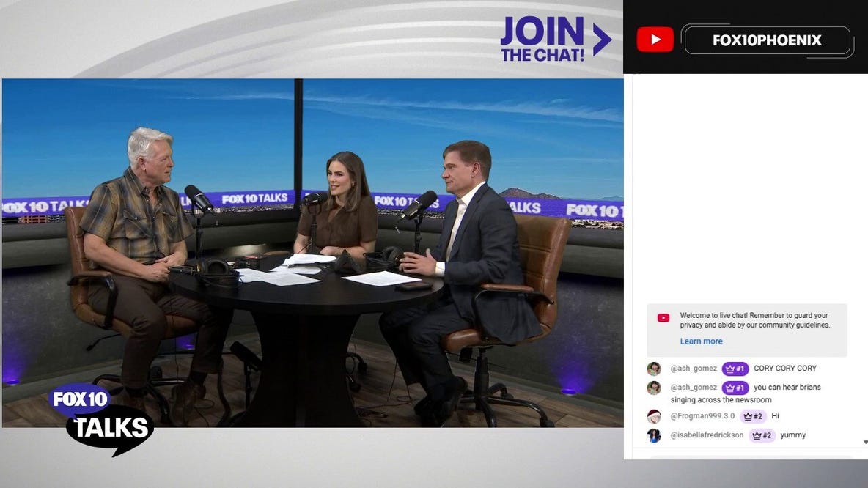Click ash_gomez avatar beside CORY CORY CORY
The image size is (868, 488).
point(654,369)
